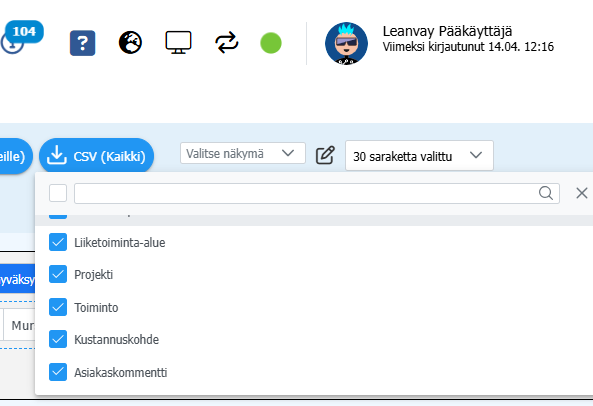Click the notification badge showing 104
The height and width of the screenshot is (406, 593).
coord(24,31)
